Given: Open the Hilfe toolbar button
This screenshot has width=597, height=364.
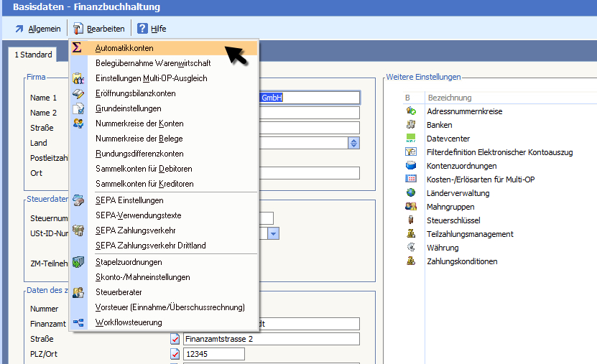Looking at the screenshot, I should tap(152, 29).
